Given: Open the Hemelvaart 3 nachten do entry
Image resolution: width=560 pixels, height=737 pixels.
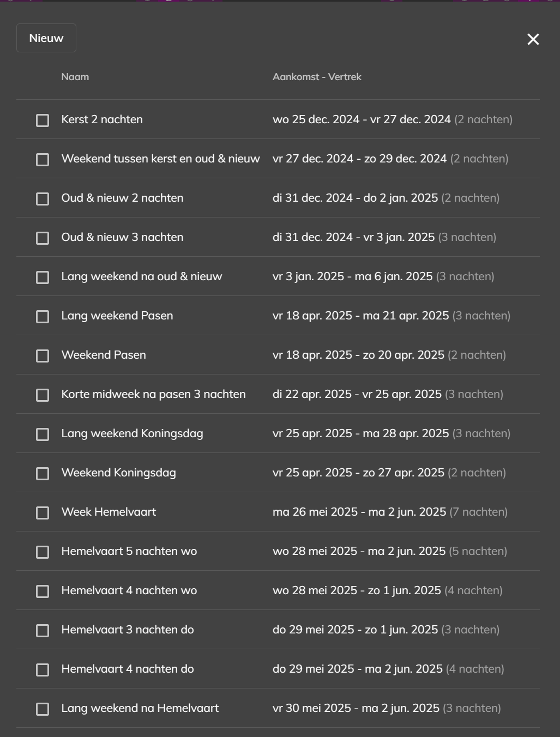Looking at the screenshot, I should coord(128,630).
